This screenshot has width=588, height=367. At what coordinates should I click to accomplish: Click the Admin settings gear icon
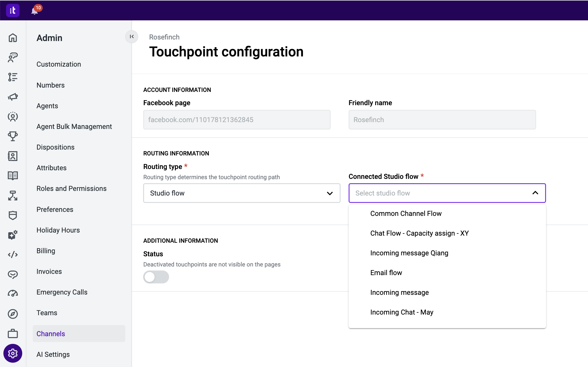coord(13,353)
